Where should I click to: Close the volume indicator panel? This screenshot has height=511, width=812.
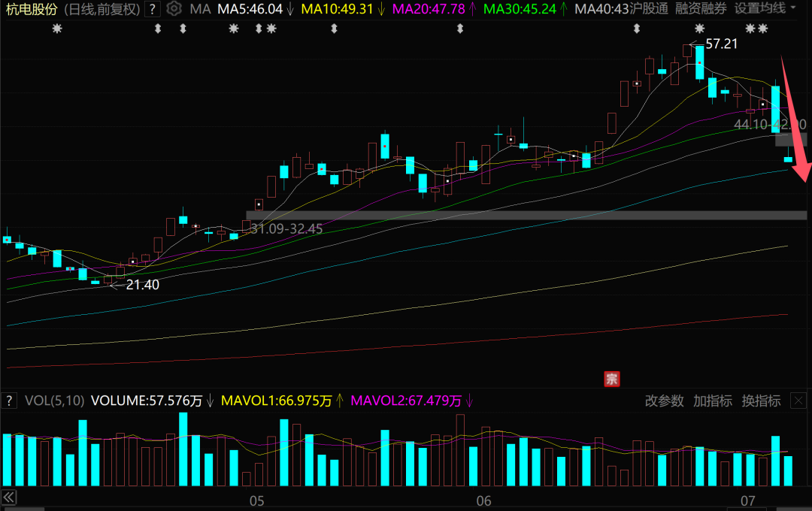pyautogui.click(x=798, y=401)
